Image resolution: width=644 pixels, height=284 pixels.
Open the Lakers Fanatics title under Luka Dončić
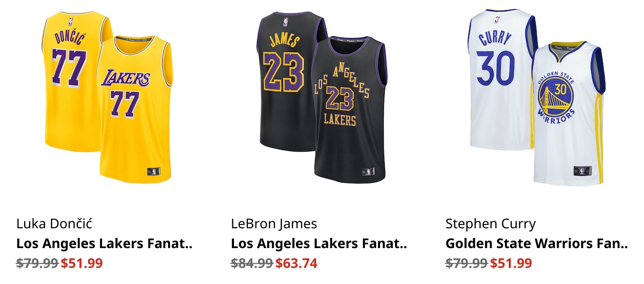click(x=104, y=244)
